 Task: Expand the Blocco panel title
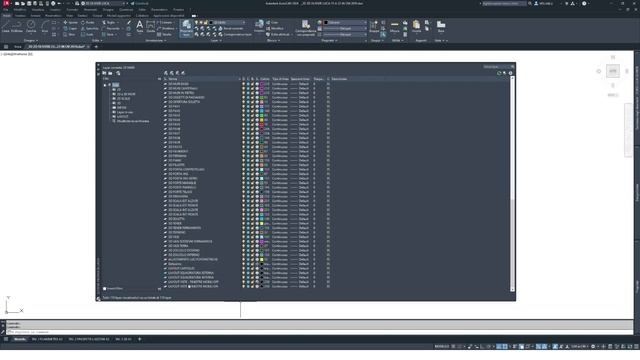pyautogui.click(x=273, y=40)
